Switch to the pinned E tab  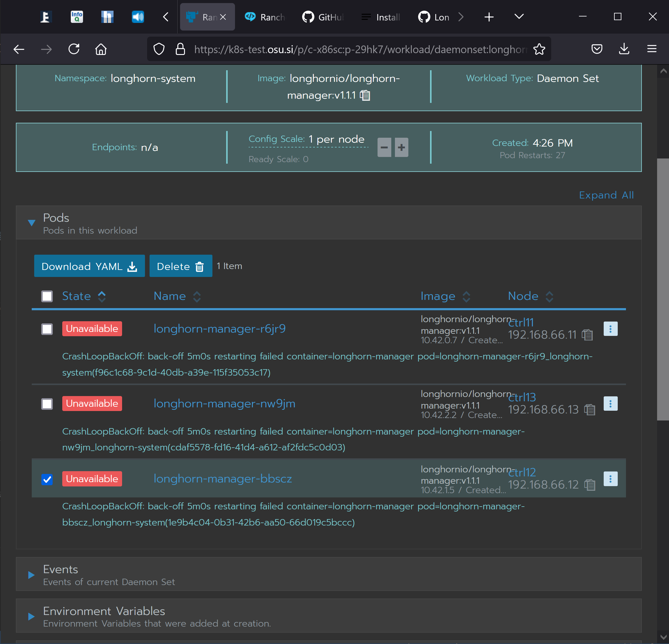coord(46,17)
